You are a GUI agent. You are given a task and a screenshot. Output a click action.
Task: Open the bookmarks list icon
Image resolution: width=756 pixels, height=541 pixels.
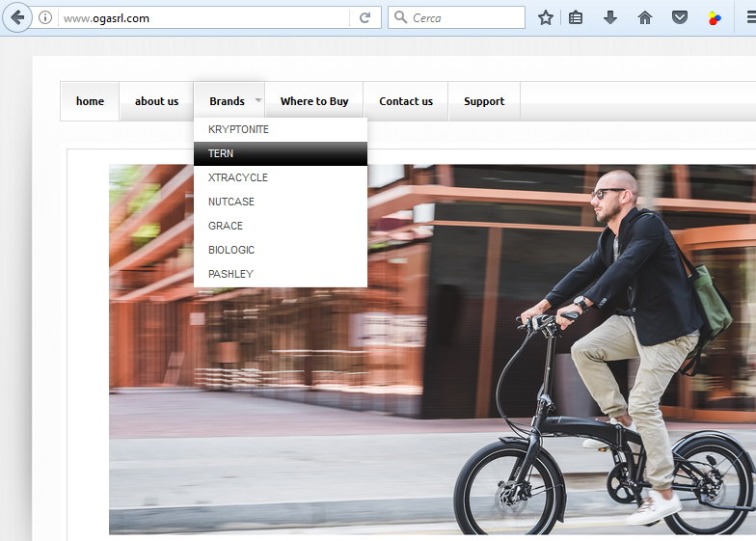[575, 17]
